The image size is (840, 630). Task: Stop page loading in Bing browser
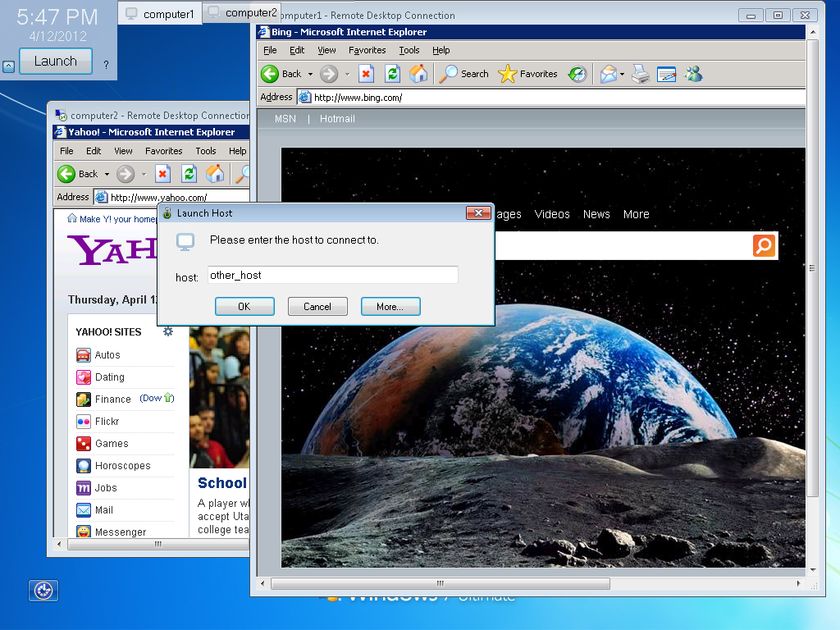coord(366,73)
